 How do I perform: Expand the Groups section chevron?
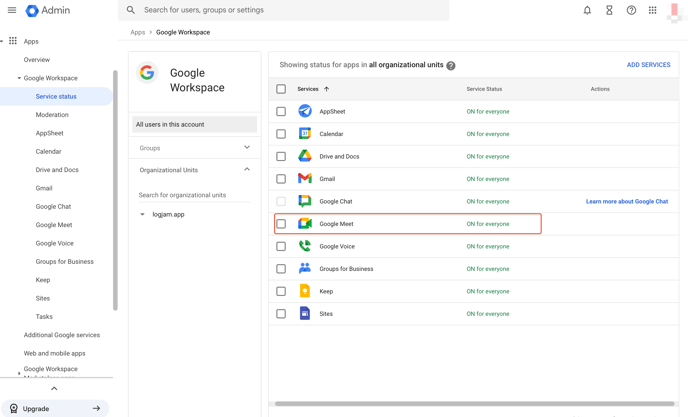[x=247, y=147]
